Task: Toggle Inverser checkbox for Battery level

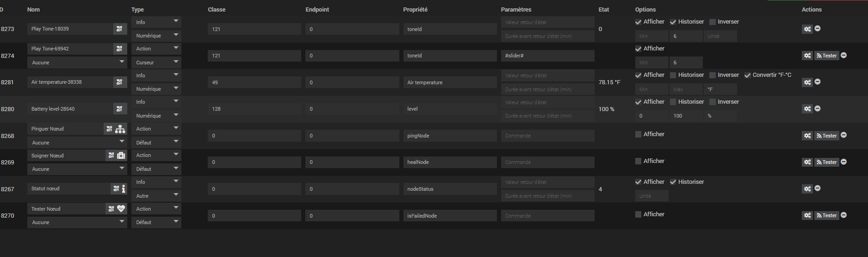Action: click(x=713, y=102)
